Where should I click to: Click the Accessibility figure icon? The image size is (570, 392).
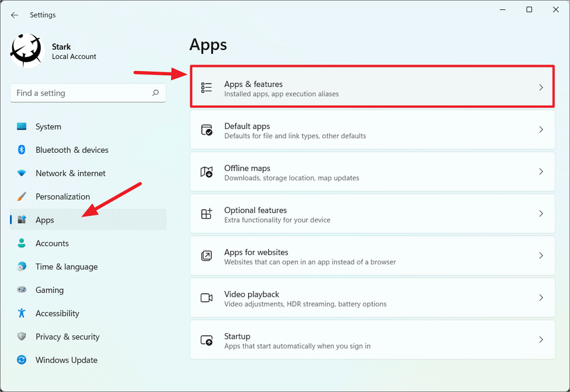coord(22,313)
